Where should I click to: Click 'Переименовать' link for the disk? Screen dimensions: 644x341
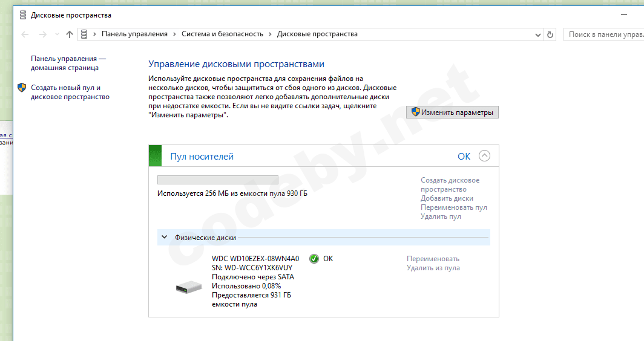coord(433,259)
